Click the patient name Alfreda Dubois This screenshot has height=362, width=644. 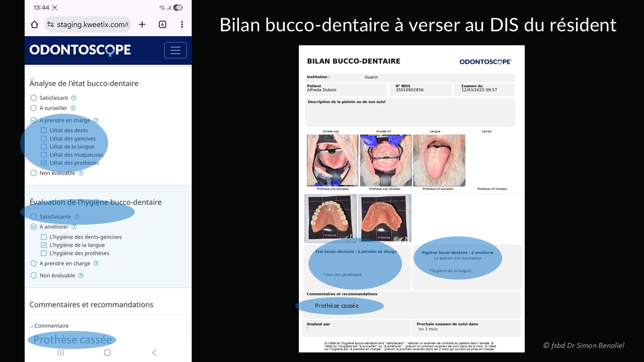click(321, 90)
